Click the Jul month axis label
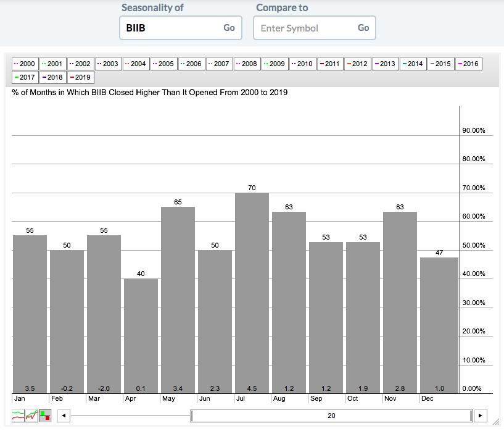Screen dimensions: 504x431 tap(241, 398)
